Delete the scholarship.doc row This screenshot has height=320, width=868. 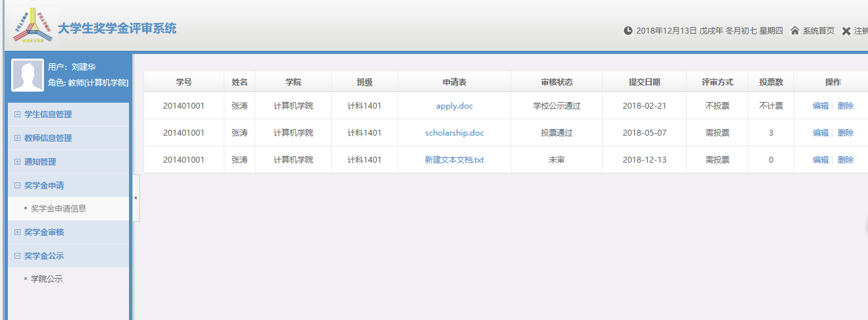tap(846, 132)
